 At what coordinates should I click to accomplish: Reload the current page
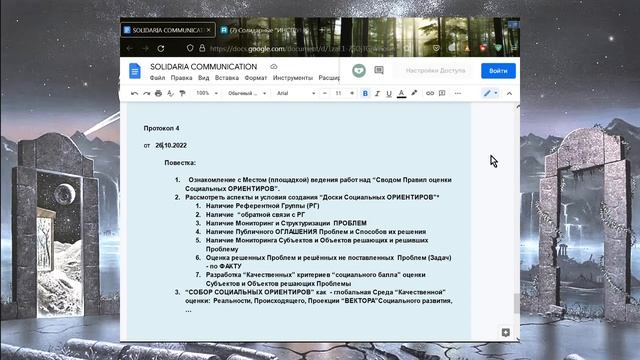click(161, 49)
